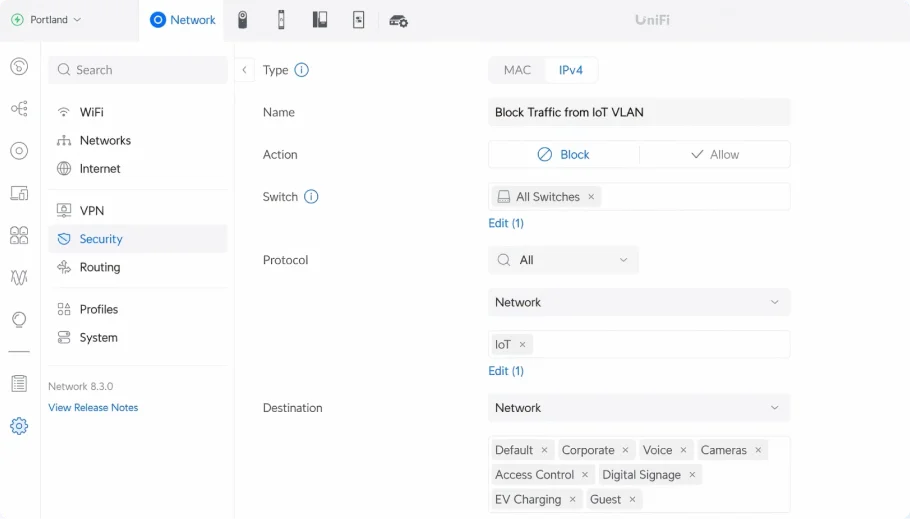Remove the Digital Signage destination chip
Viewport: 910px width, 519px height.
tap(692, 475)
